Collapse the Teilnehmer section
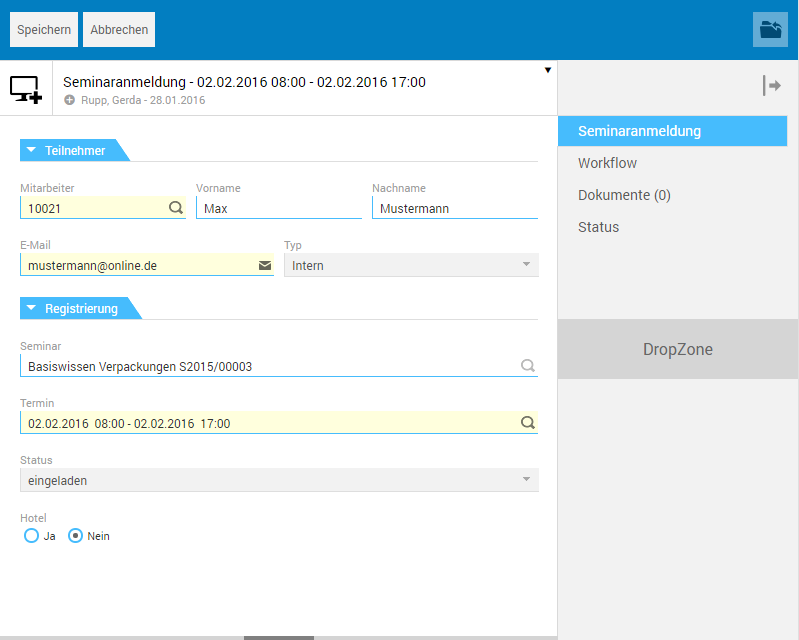This screenshot has height=640, width=799. 32,151
